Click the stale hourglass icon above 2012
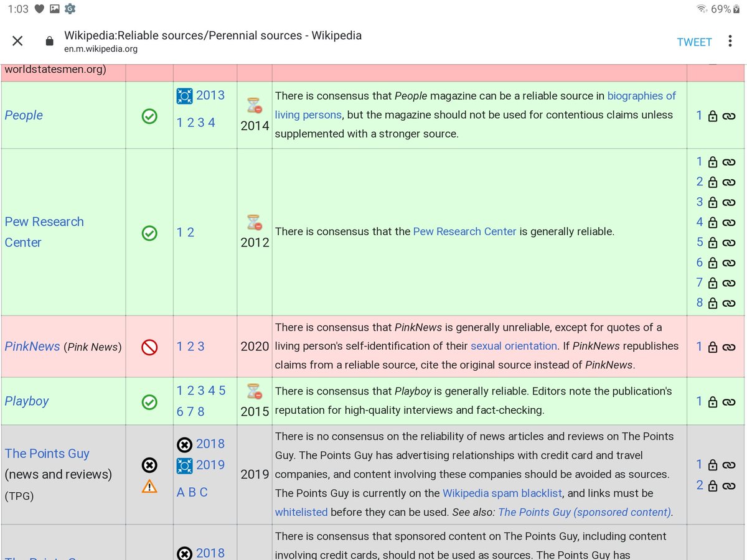The width and height of the screenshot is (747, 560). [255, 222]
